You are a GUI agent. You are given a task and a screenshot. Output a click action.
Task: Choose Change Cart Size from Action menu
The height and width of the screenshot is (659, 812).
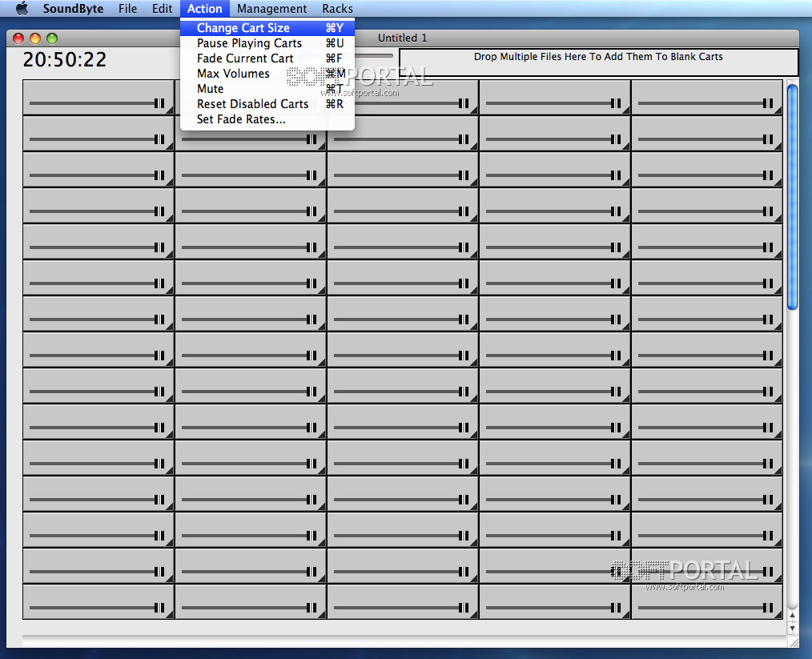(x=267, y=28)
